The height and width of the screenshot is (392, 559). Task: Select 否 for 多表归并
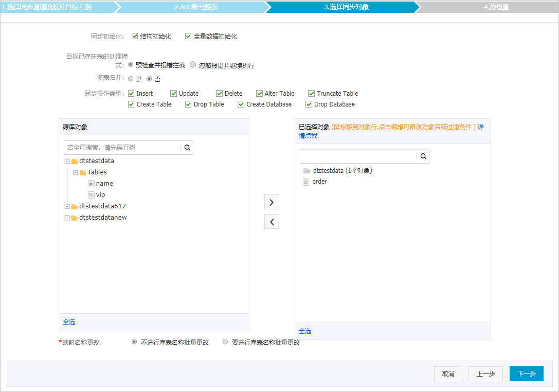149,79
